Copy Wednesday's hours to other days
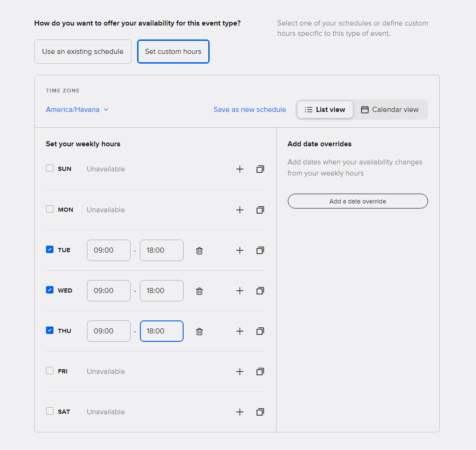The height and width of the screenshot is (450, 476). point(260,291)
